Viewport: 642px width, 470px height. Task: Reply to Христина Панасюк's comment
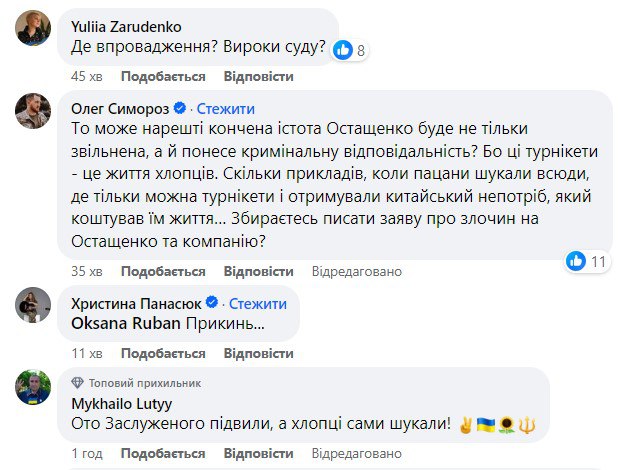click(x=259, y=353)
